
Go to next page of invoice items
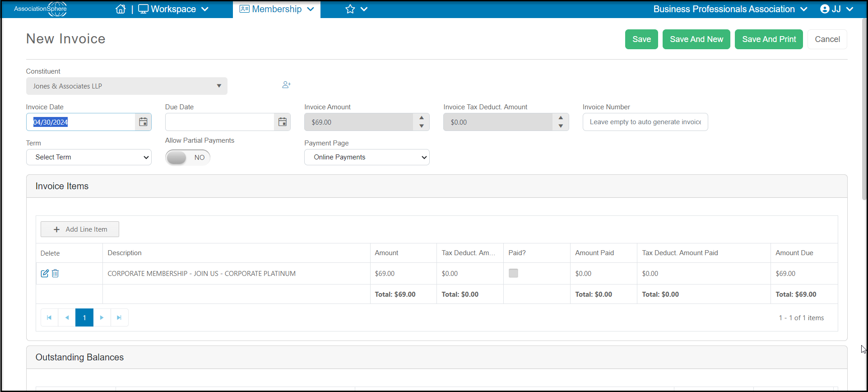tap(102, 317)
